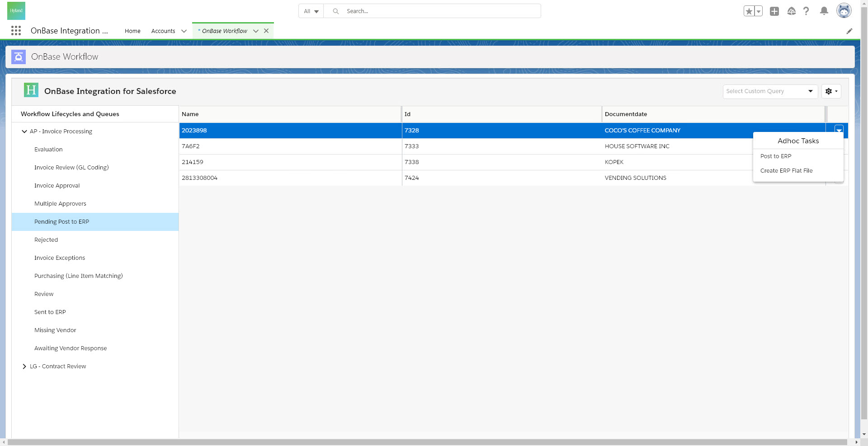The height and width of the screenshot is (446, 868).
Task: Select the OnBase Workflow tab
Action: pyautogui.click(x=225, y=31)
